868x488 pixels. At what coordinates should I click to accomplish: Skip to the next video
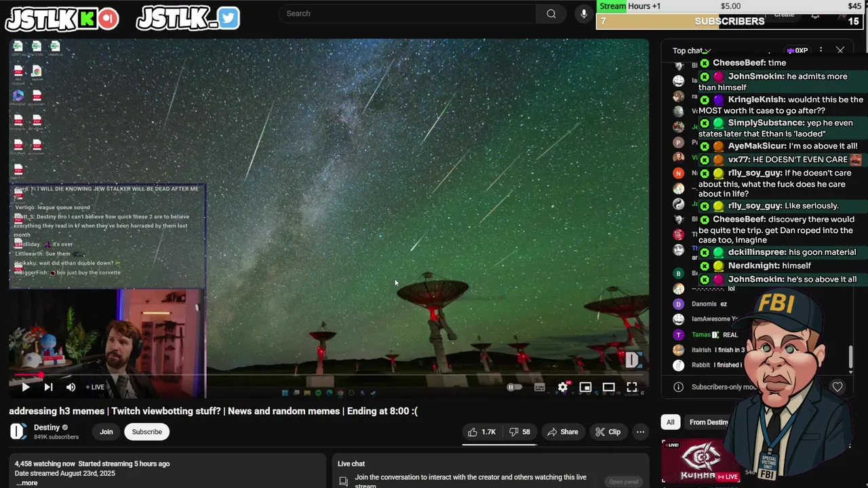tap(48, 387)
